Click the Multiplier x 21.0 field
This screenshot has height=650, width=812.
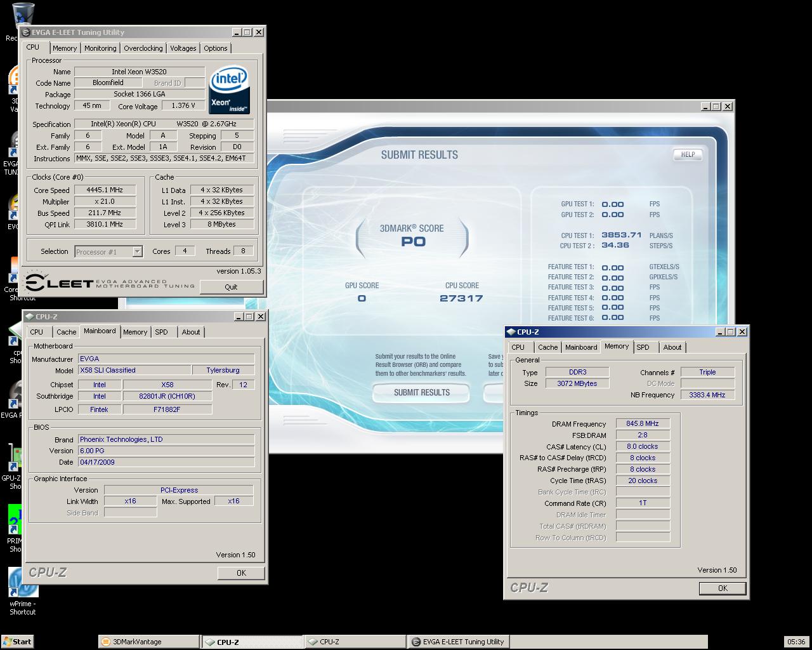[x=105, y=201]
